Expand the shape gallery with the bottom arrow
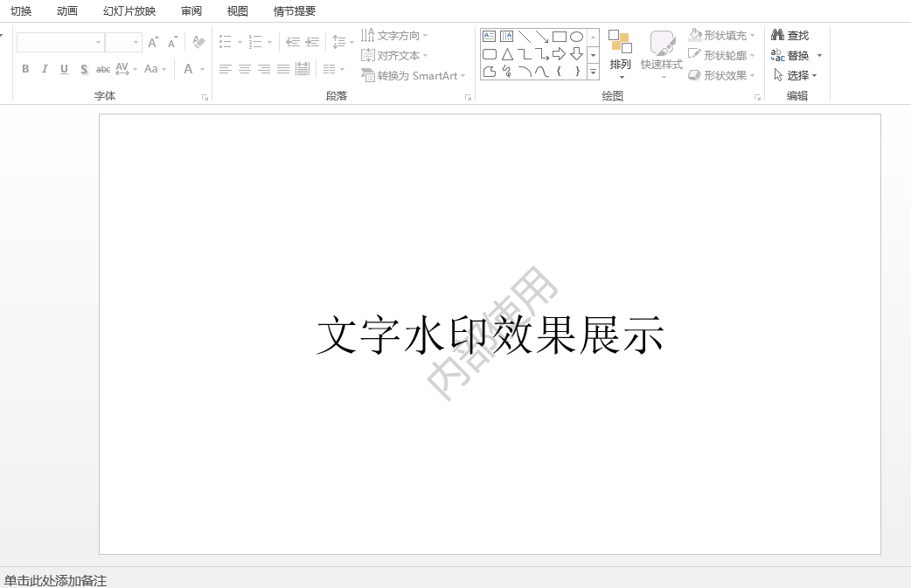911x588 pixels. tap(593, 73)
